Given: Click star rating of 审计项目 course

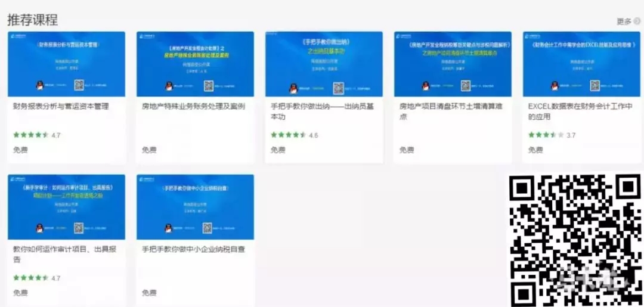Looking at the screenshot, I should pyautogui.click(x=31, y=278).
